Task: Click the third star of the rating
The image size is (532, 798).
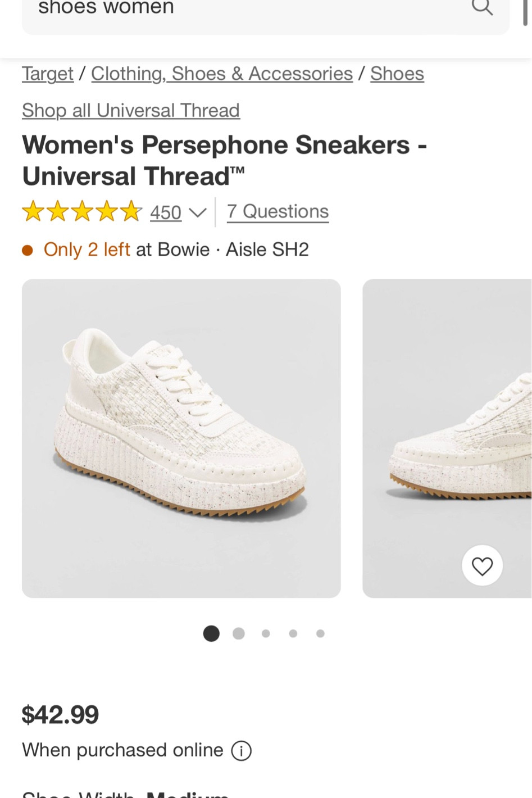Action: click(80, 211)
